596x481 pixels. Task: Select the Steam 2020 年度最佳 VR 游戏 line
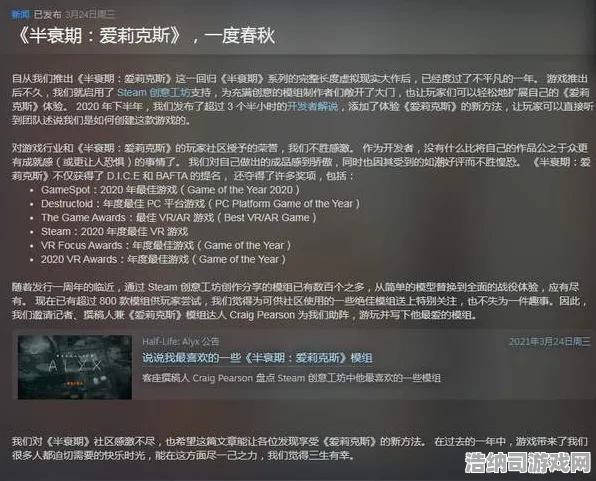114,232
